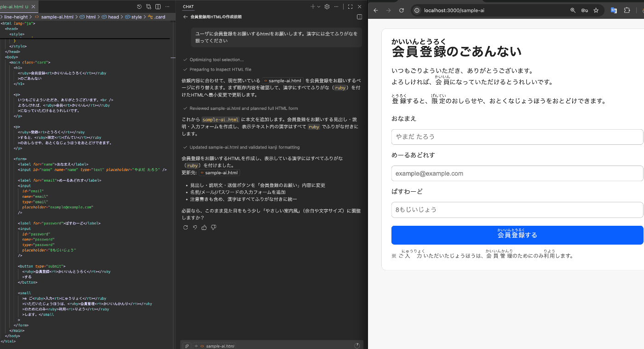
Task: Expand the new chat dropdown chevron
Action: point(319,7)
